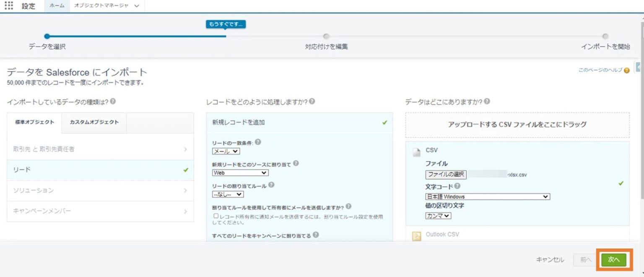Click help icon beside データはどこにありますか?
The image size is (644, 277).
pyautogui.click(x=487, y=102)
